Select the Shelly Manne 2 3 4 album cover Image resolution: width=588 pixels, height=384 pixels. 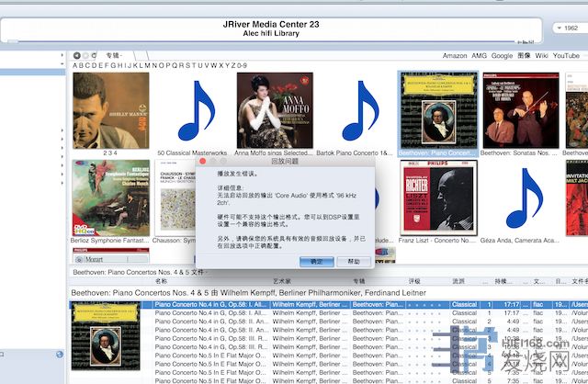pyautogui.click(x=110, y=109)
